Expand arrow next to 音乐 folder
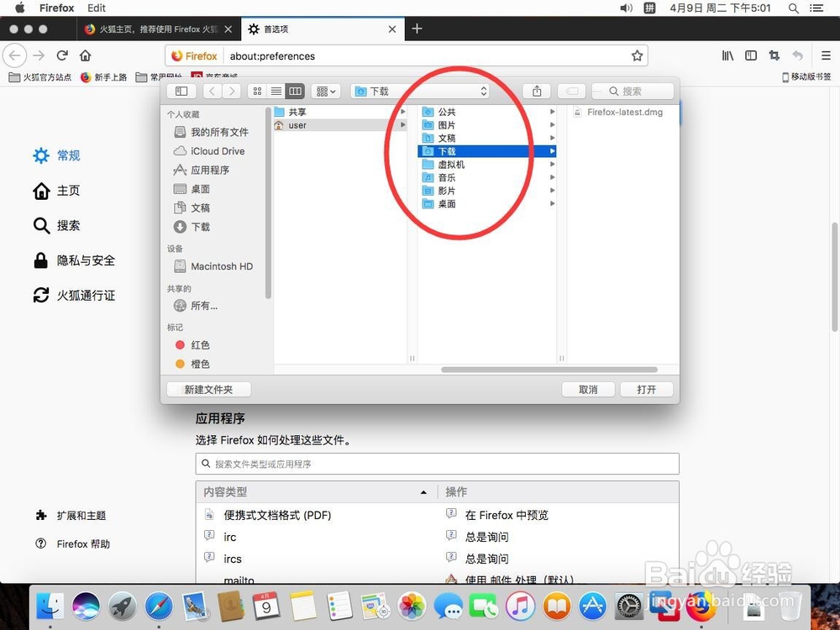840x630 pixels. 553,177
